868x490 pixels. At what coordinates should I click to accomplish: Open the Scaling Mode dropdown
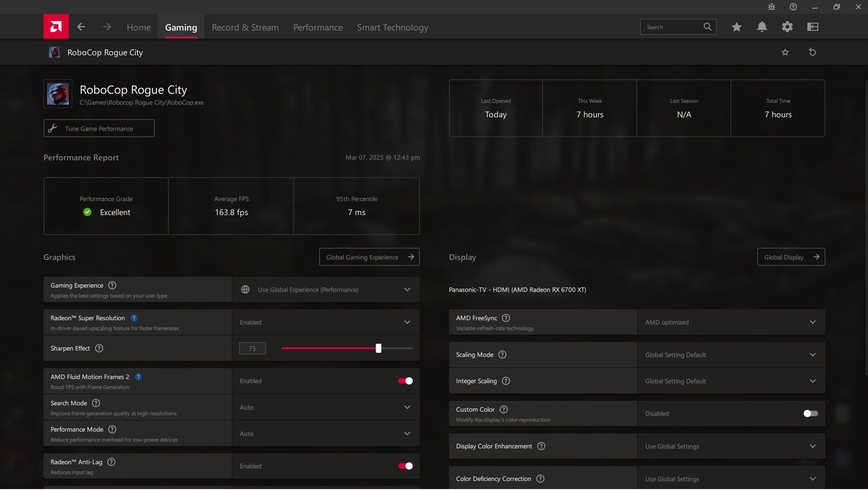coord(731,355)
